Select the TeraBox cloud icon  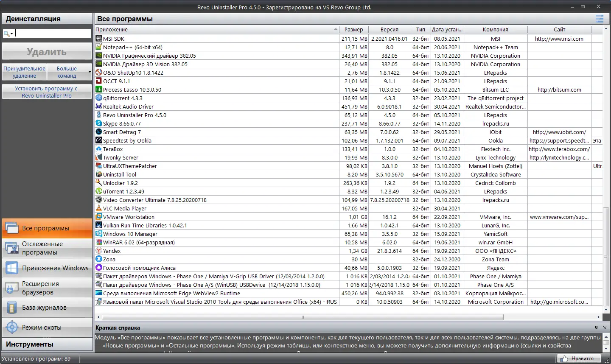click(99, 149)
